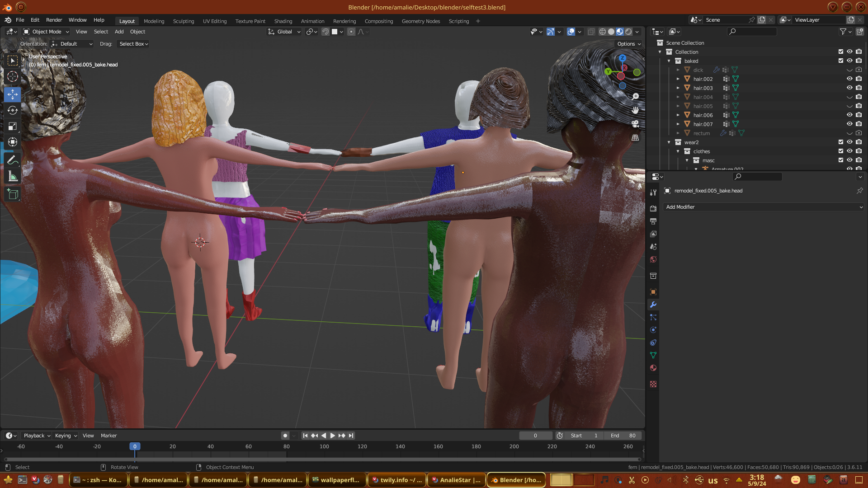
Task: Toggle camera view gizmo icon
Action: (635, 124)
